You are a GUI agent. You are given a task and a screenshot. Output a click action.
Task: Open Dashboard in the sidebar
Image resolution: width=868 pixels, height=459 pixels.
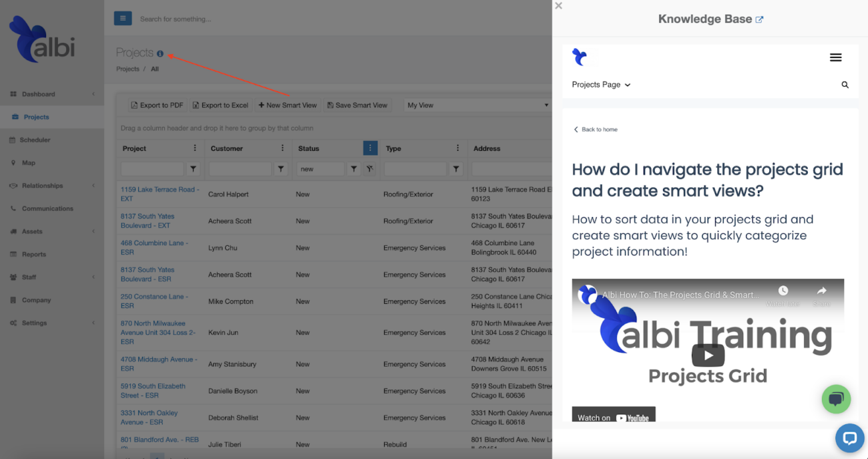click(39, 94)
